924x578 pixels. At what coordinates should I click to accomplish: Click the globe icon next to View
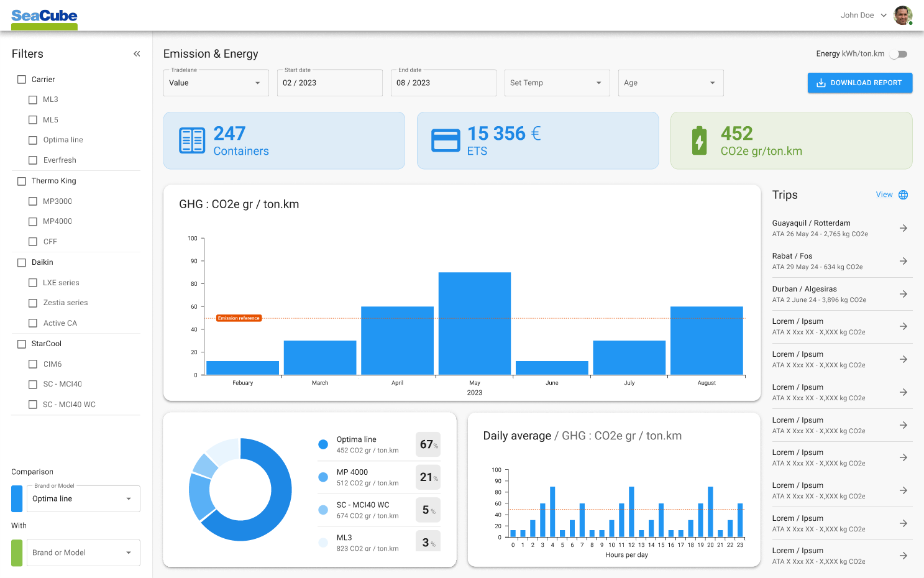pyautogui.click(x=903, y=195)
